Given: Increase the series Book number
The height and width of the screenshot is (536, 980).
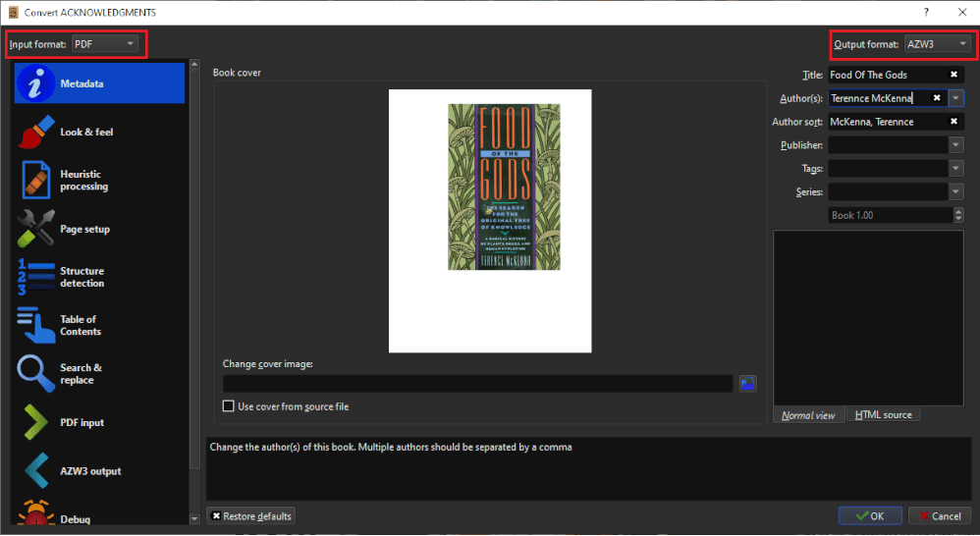Looking at the screenshot, I should click(x=958, y=211).
